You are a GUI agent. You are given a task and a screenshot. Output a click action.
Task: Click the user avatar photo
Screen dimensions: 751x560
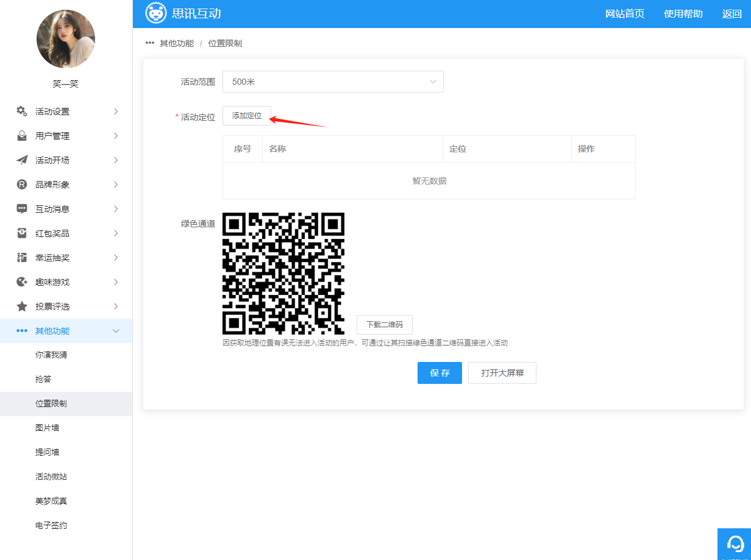pyautogui.click(x=66, y=39)
